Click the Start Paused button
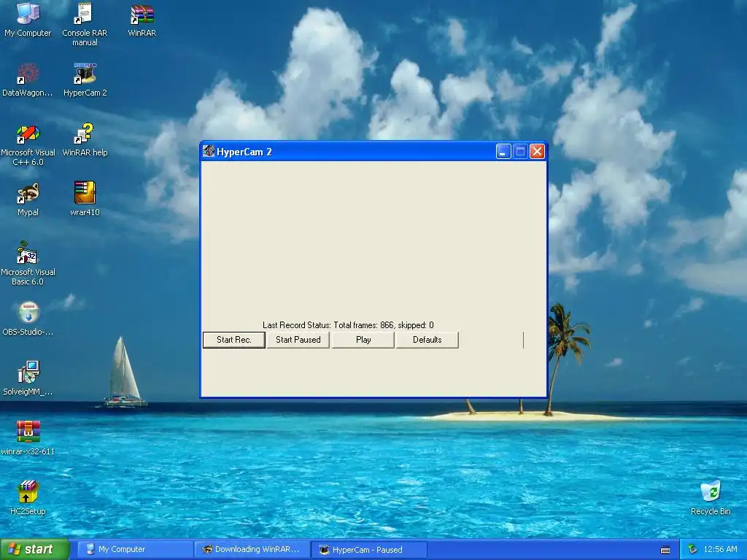 pyautogui.click(x=298, y=340)
